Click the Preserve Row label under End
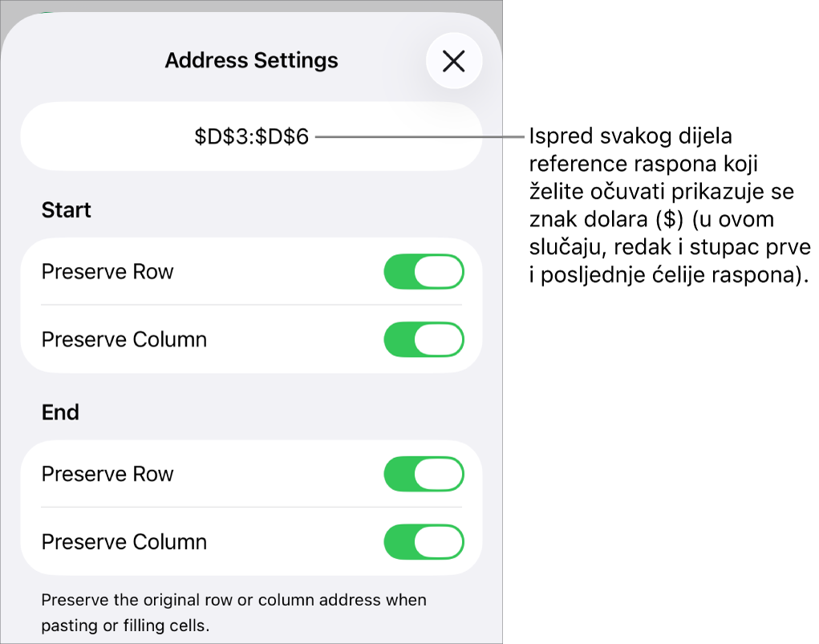 pos(107,474)
